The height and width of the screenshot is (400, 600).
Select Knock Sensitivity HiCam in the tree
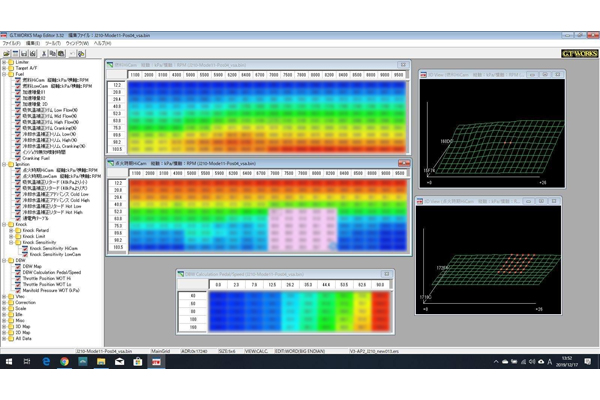(x=55, y=247)
